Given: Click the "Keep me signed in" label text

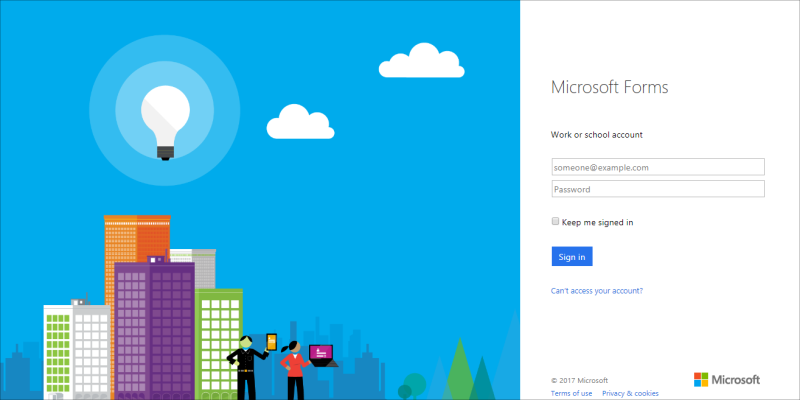Looking at the screenshot, I should pyautogui.click(x=597, y=222).
